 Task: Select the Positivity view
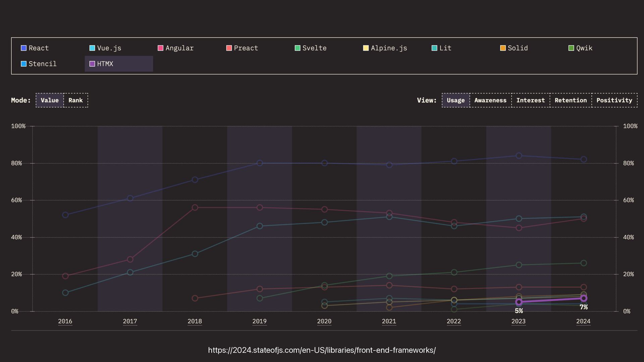tap(614, 100)
